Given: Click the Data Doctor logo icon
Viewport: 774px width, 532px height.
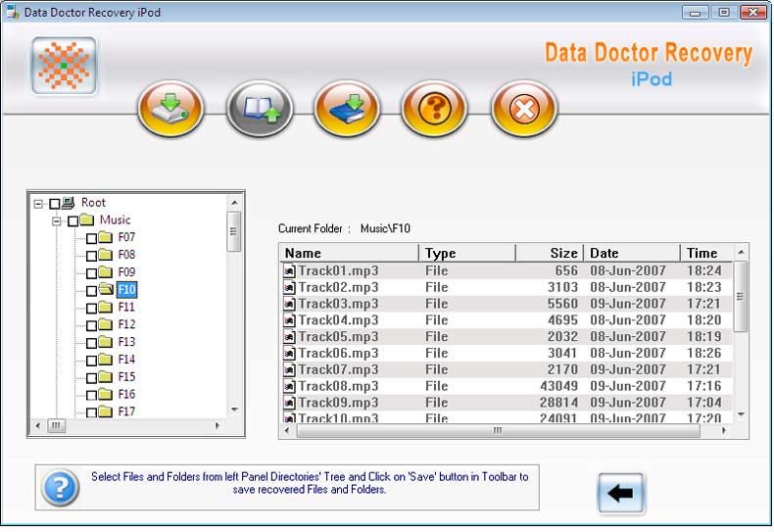Looking at the screenshot, I should [64, 66].
